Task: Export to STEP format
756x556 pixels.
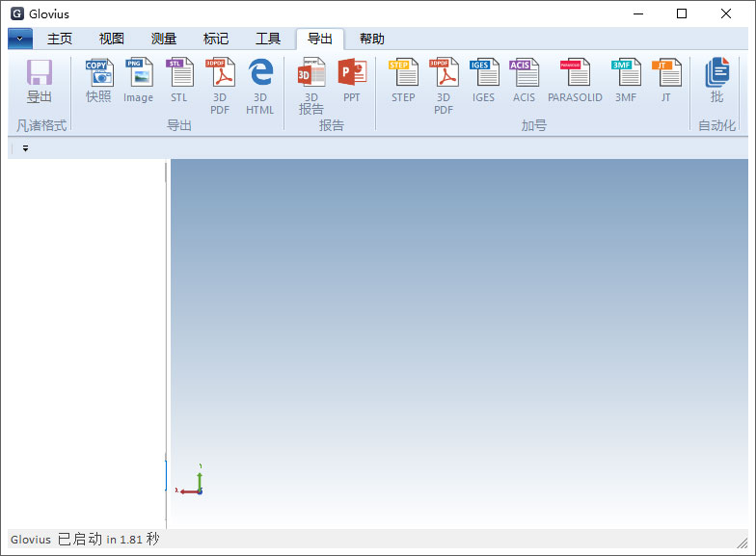Action: pos(403,81)
